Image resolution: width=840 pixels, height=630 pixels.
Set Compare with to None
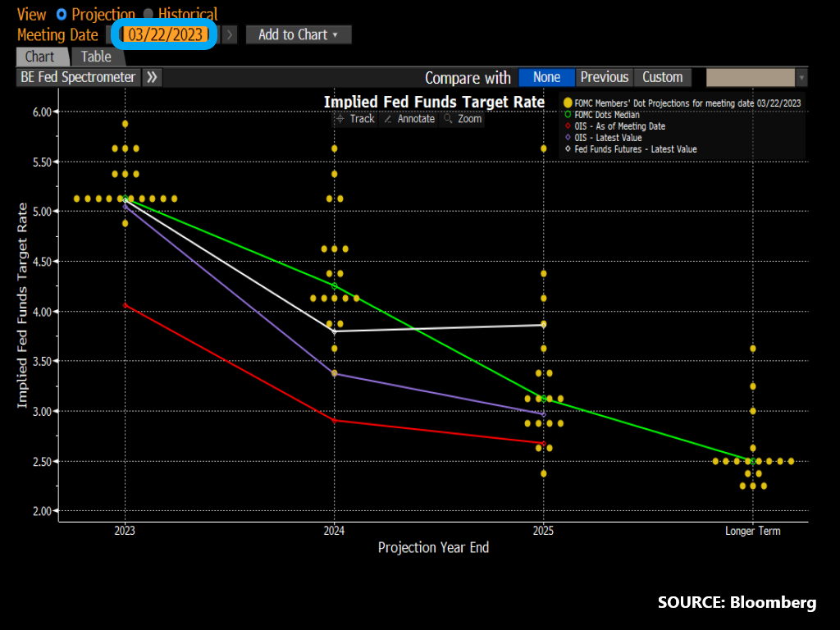coord(546,77)
